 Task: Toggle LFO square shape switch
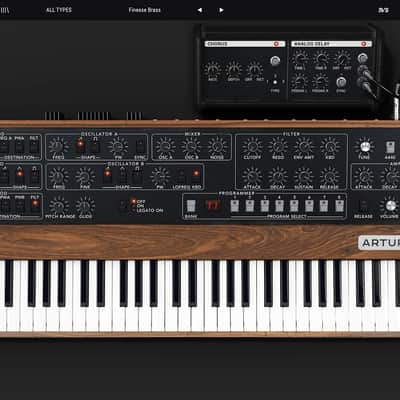click(35, 176)
